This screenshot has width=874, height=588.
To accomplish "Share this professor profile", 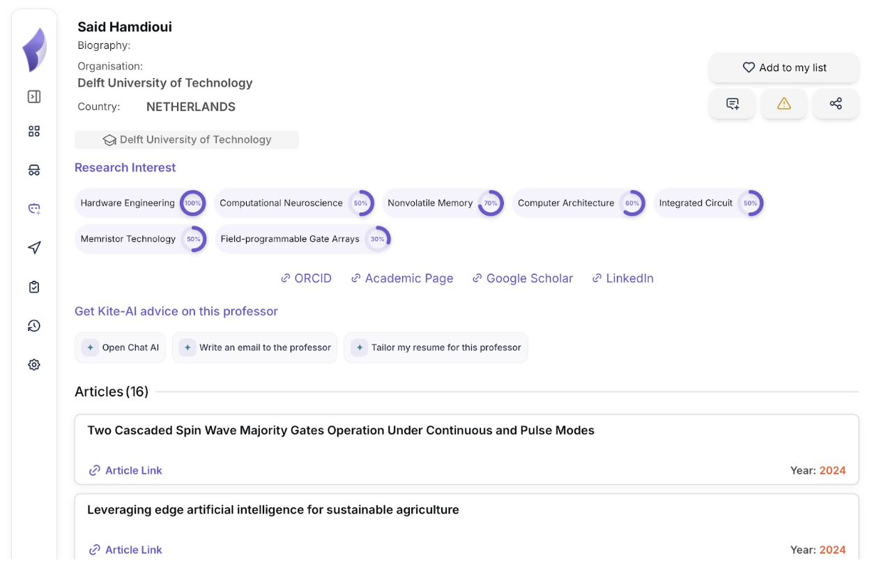I will pyautogui.click(x=836, y=104).
